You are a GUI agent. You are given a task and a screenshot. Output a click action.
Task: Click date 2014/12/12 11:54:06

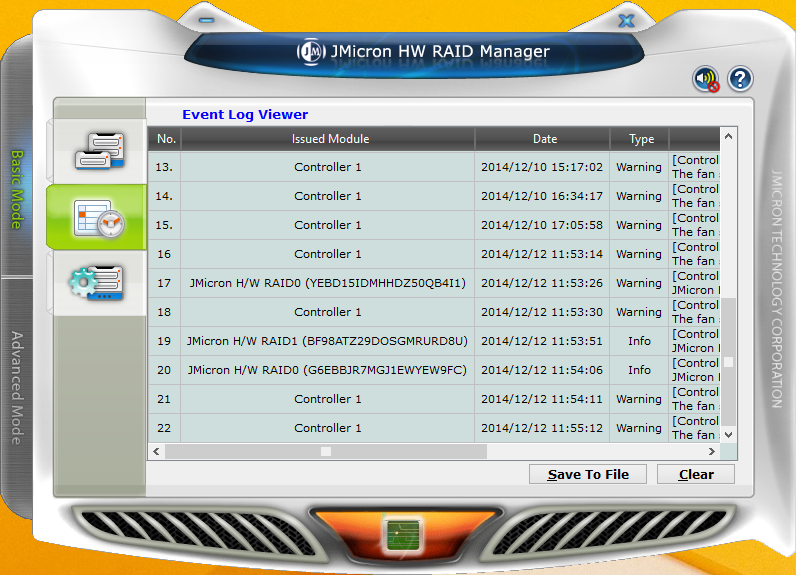542,370
